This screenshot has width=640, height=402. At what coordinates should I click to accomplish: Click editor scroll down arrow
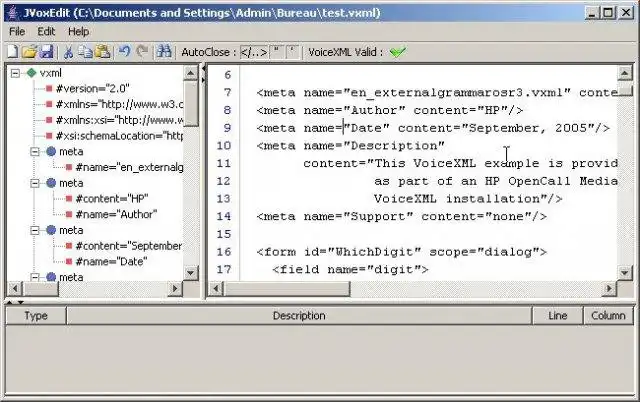coord(624,273)
